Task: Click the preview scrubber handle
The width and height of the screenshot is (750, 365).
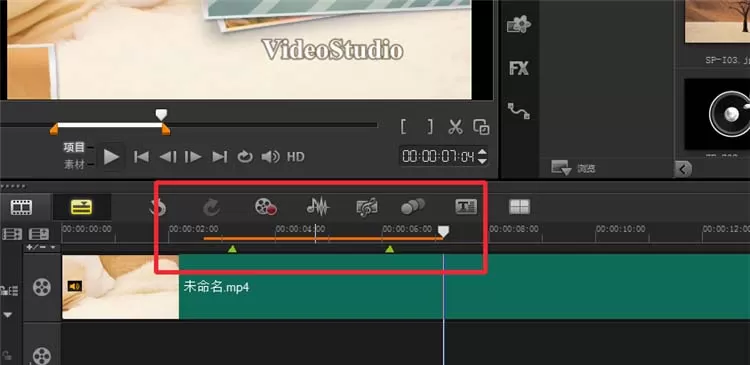Action: tap(162, 114)
